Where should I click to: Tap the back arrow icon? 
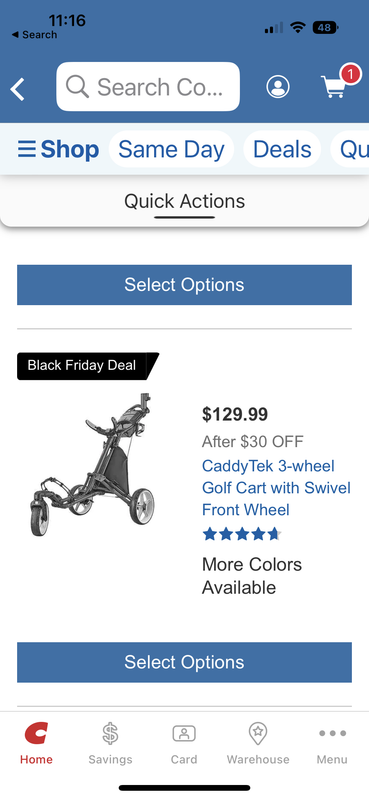(17, 89)
